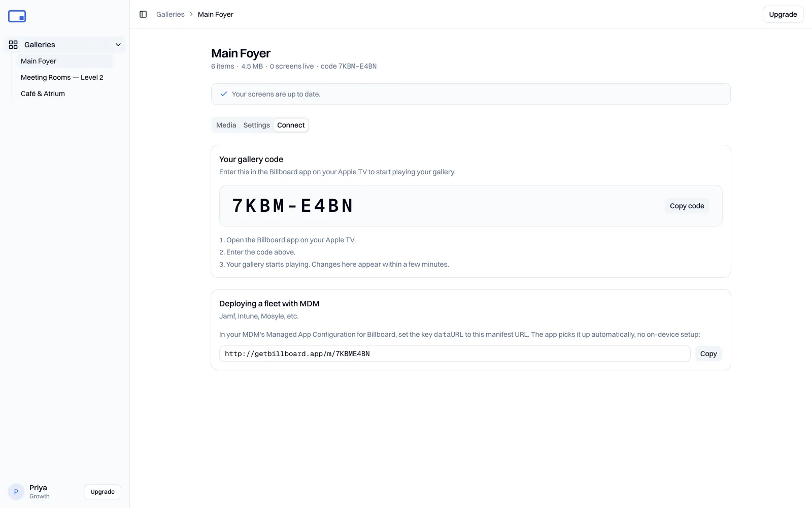Toggle the sidebar panel icon

click(x=143, y=14)
